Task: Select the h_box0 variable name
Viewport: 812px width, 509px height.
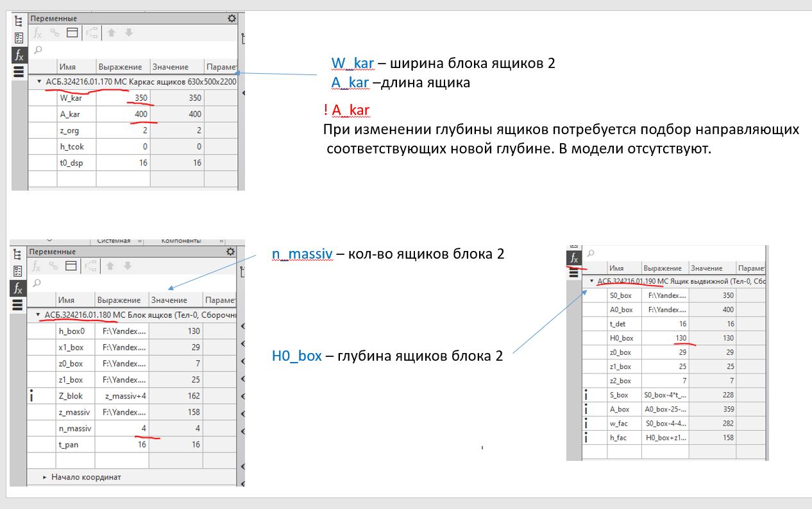Action: (72, 331)
